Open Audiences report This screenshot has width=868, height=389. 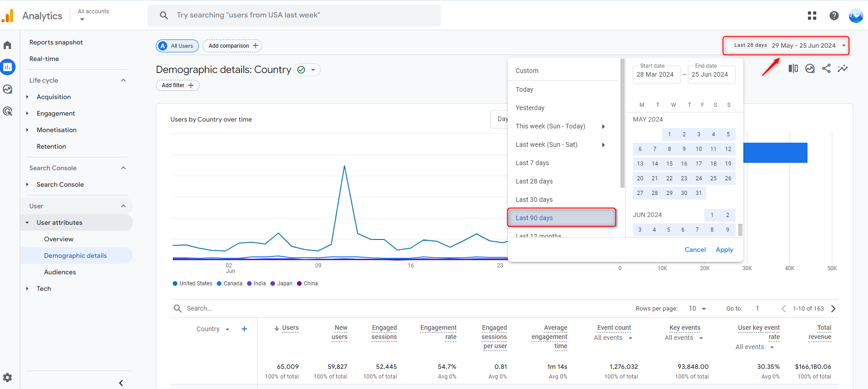[x=60, y=272]
